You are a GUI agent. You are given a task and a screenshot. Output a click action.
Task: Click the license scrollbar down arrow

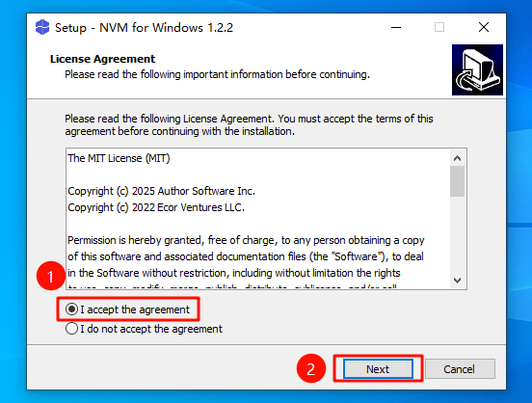tap(458, 281)
